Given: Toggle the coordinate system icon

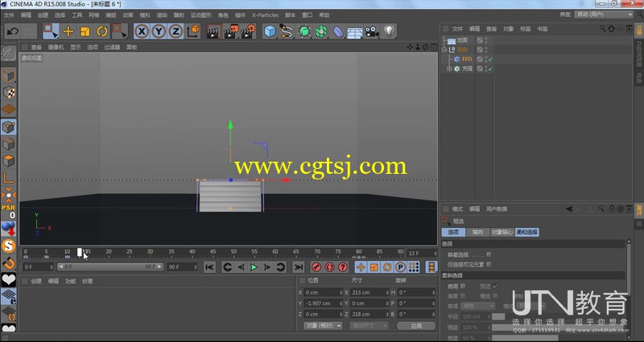Looking at the screenshot, I should 193,31.
